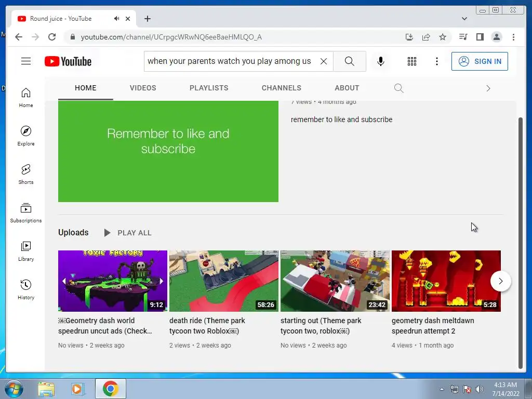
Task: Open the Windows Start menu
Action: click(14, 389)
